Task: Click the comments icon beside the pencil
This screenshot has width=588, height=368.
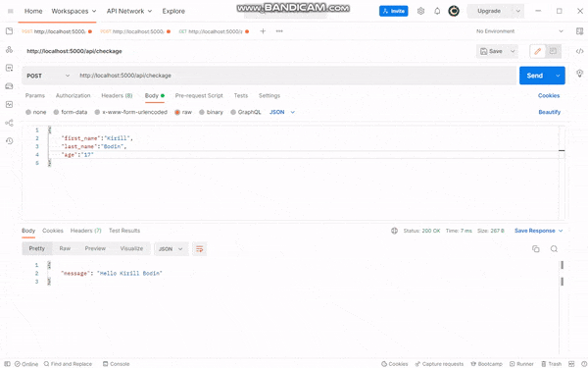Action: [x=553, y=51]
